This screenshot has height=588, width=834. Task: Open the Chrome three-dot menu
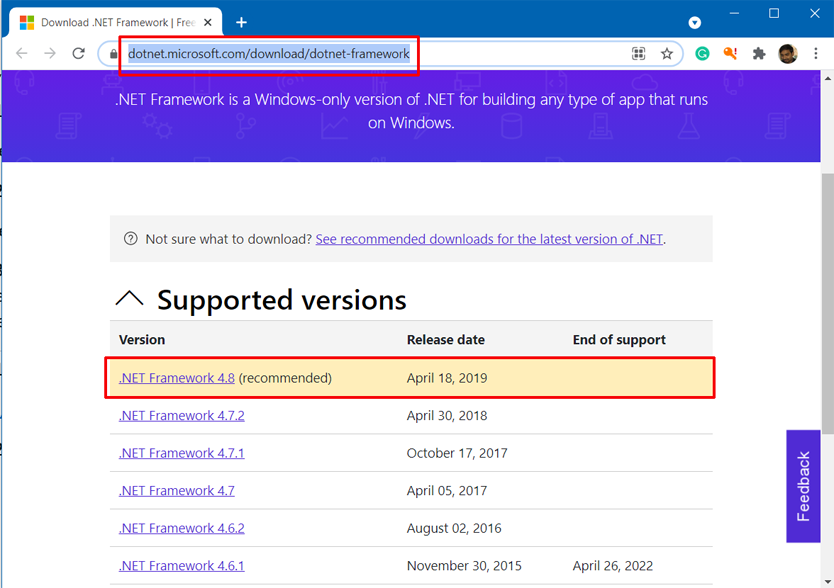(816, 53)
